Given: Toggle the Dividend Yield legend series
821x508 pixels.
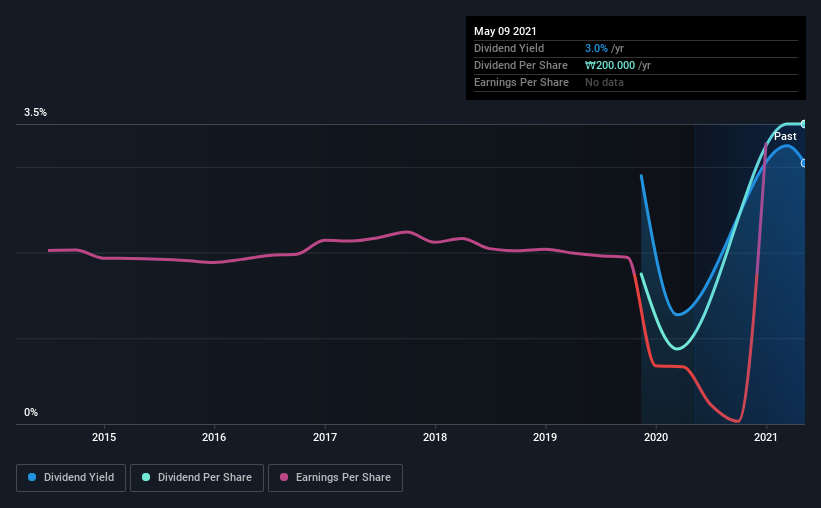Looking at the screenshot, I should pyautogui.click(x=71, y=478).
